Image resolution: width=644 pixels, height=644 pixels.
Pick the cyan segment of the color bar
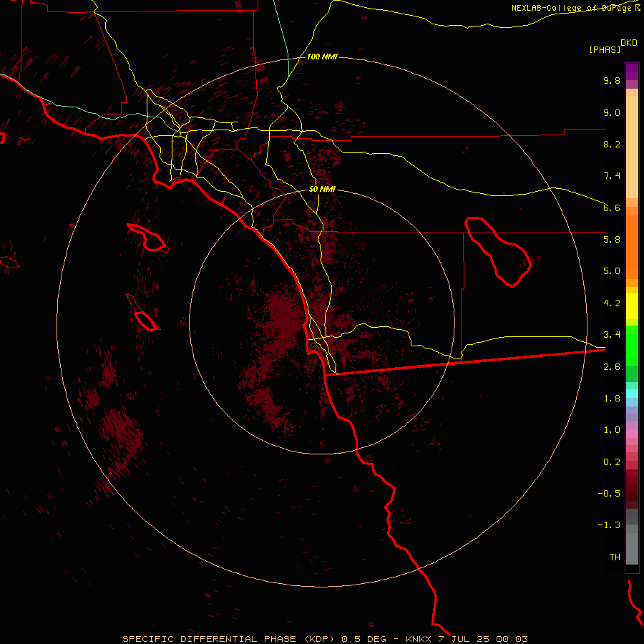click(x=632, y=394)
